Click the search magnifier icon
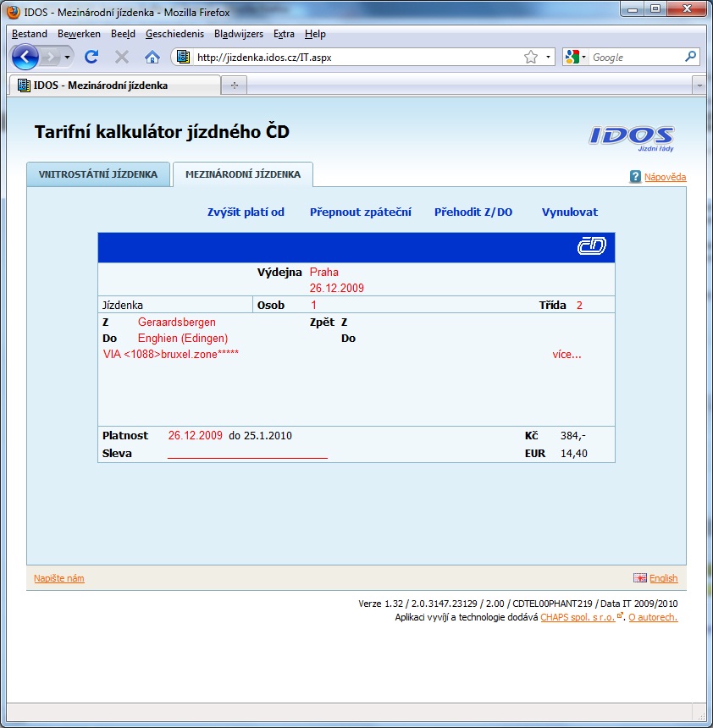Image resolution: width=713 pixels, height=728 pixels. (691, 57)
